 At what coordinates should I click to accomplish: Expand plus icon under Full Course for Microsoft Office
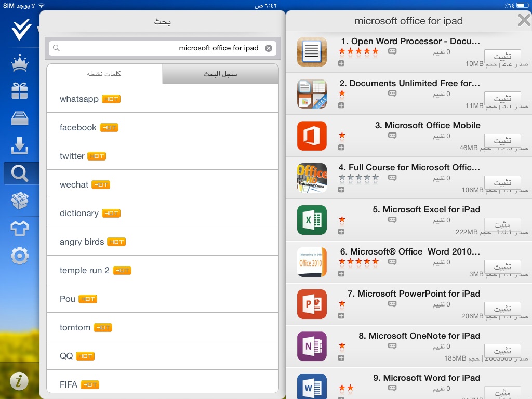(x=341, y=190)
